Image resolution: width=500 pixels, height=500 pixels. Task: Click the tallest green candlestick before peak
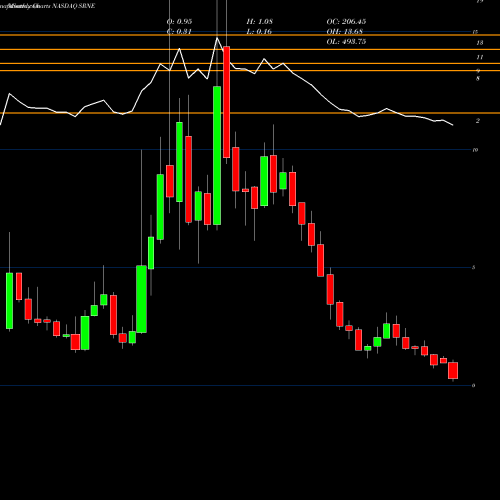[217, 155]
